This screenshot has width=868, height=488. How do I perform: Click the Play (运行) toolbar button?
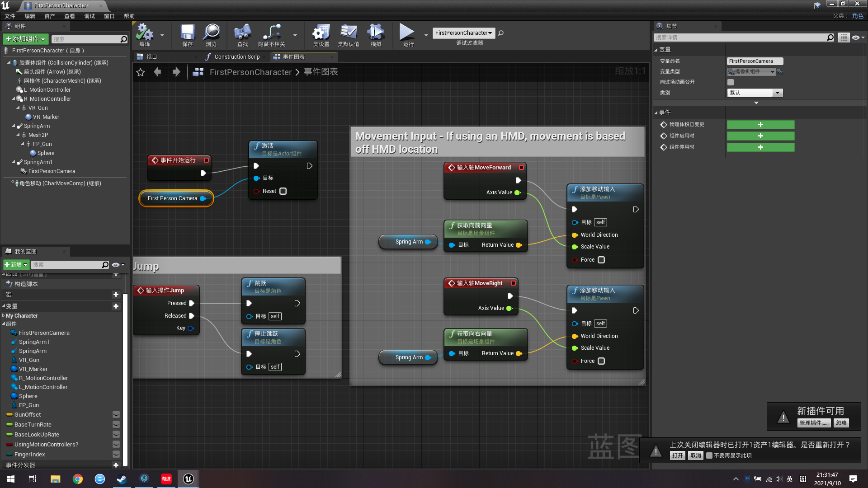coord(408,35)
